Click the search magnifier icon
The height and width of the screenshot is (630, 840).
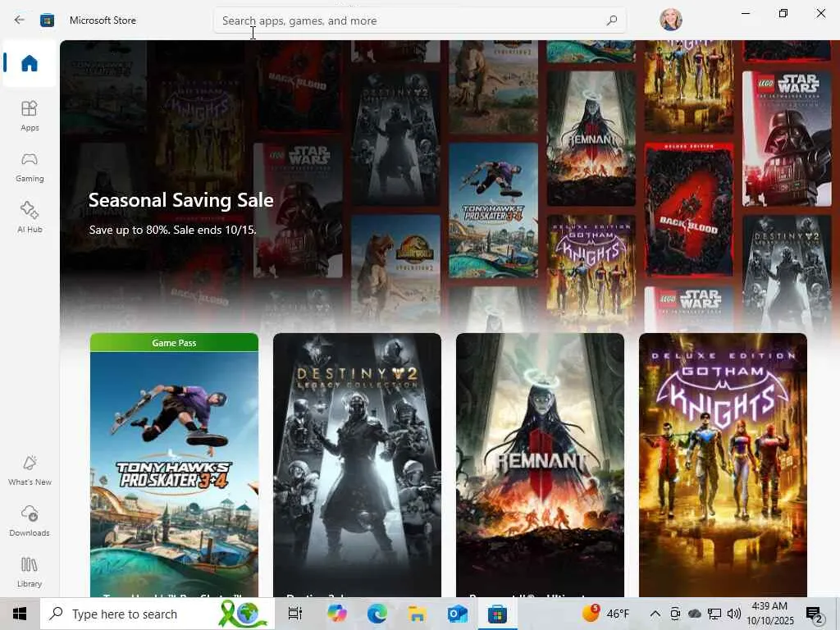click(612, 21)
